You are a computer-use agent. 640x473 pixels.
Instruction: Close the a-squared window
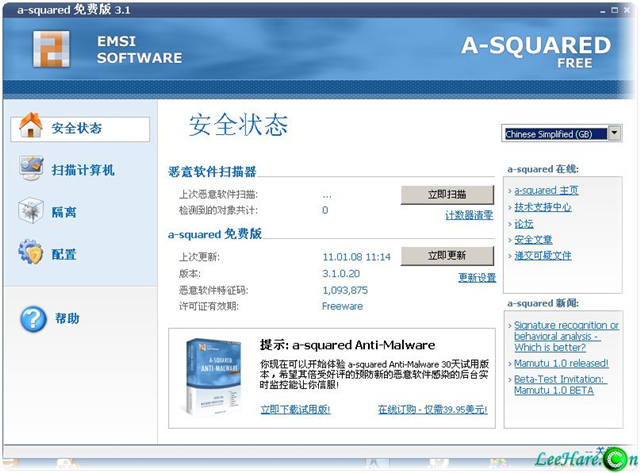[627, 10]
